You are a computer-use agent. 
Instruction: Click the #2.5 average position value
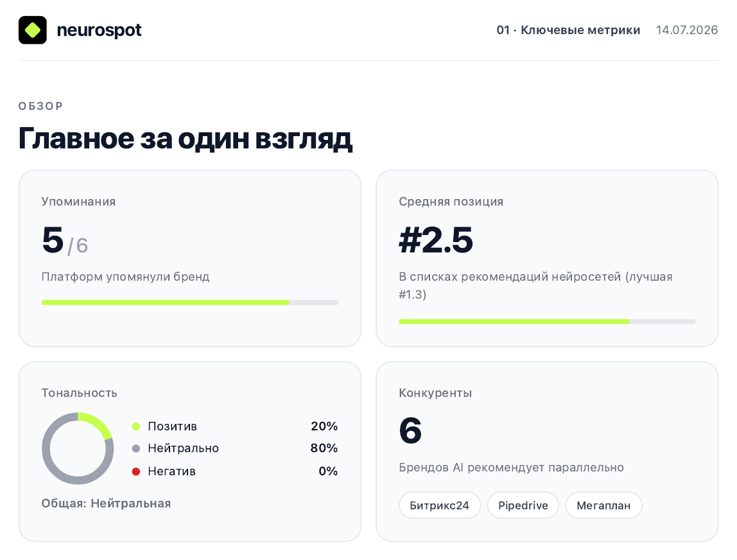click(x=436, y=240)
